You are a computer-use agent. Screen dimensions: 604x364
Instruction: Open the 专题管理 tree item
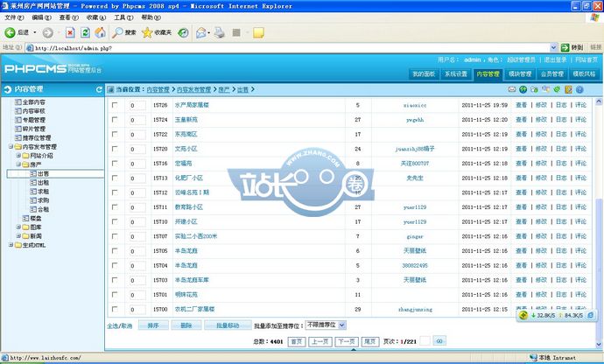33,120
